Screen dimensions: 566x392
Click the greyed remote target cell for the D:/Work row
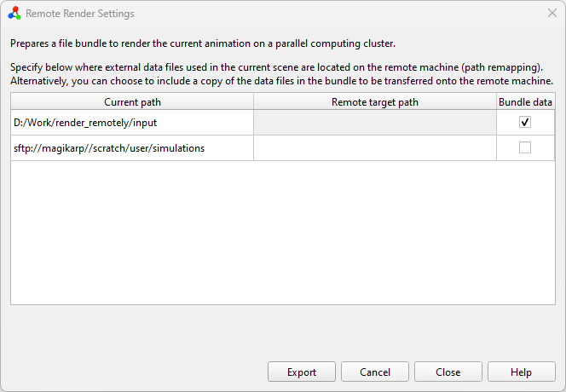click(375, 122)
